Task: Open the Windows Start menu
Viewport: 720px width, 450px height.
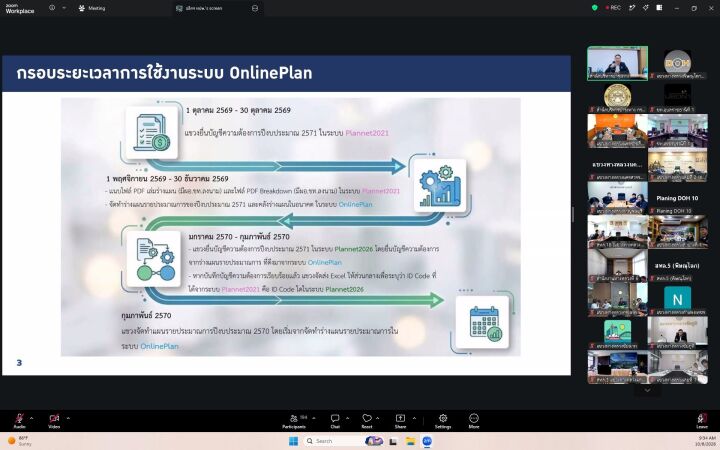Action: [x=293, y=441]
